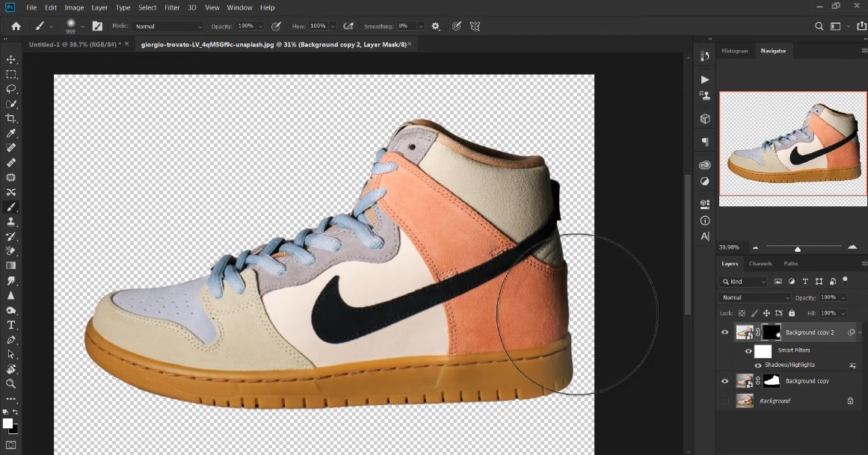Screen dimensions: 868x455
Task: Hide the Smart Filters effect
Action: (748, 351)
